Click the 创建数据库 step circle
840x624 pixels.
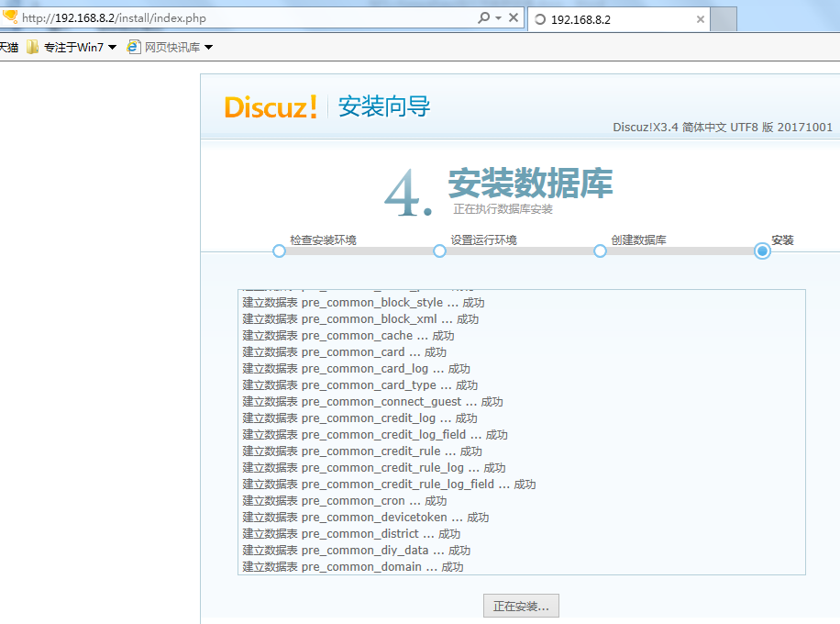point(600,251)
